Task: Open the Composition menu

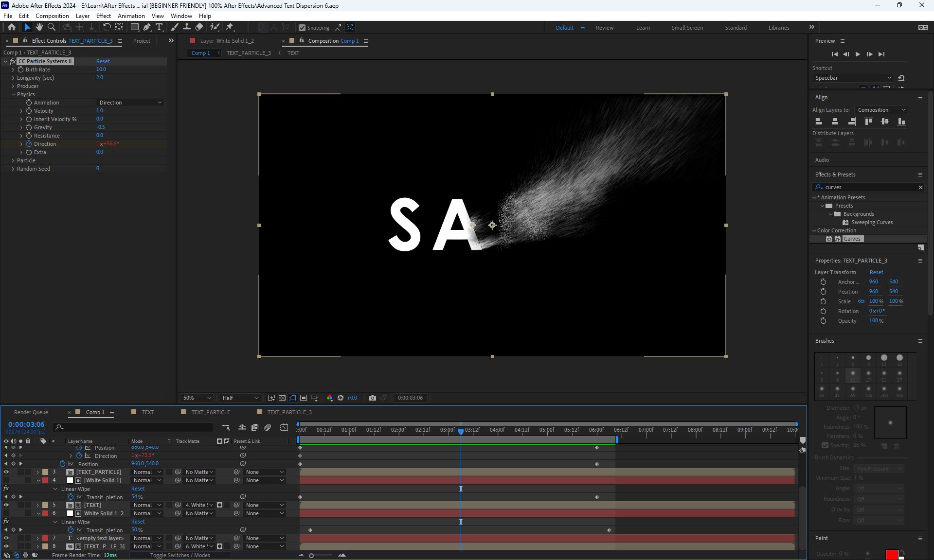Action: coord(52,16)
